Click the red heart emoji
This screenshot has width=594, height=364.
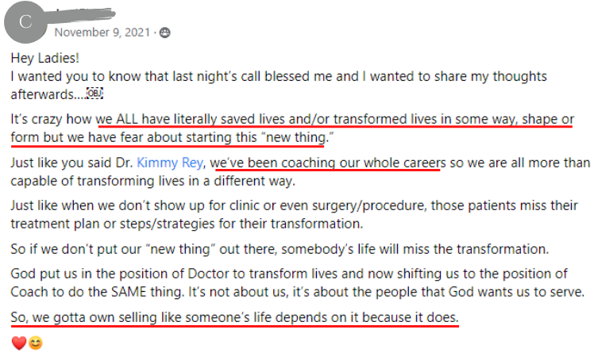[x=18, y=345]
